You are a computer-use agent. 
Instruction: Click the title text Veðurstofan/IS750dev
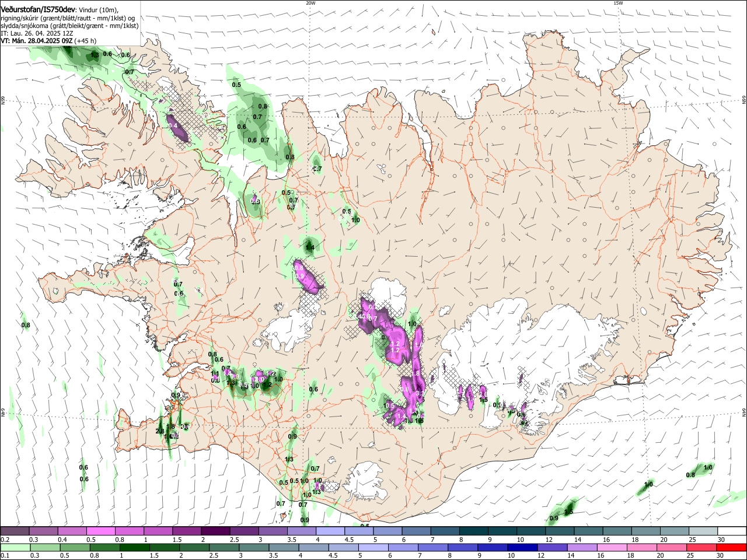(38, 9)
